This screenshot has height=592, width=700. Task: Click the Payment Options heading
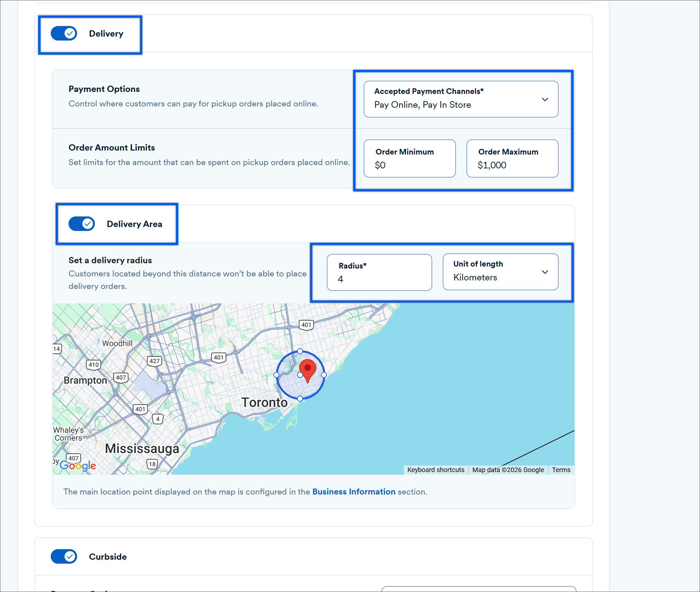click(x=104, y=89)
